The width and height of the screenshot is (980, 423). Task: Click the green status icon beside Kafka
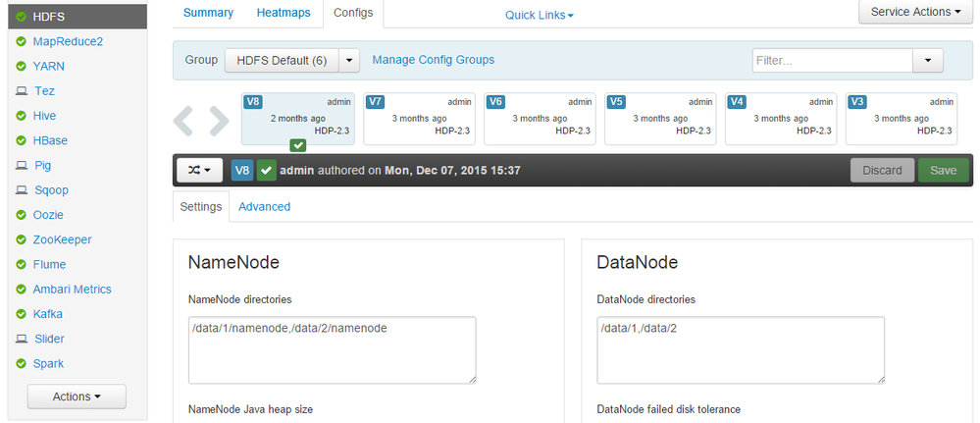pyautogui.click(x=22, y=314)
